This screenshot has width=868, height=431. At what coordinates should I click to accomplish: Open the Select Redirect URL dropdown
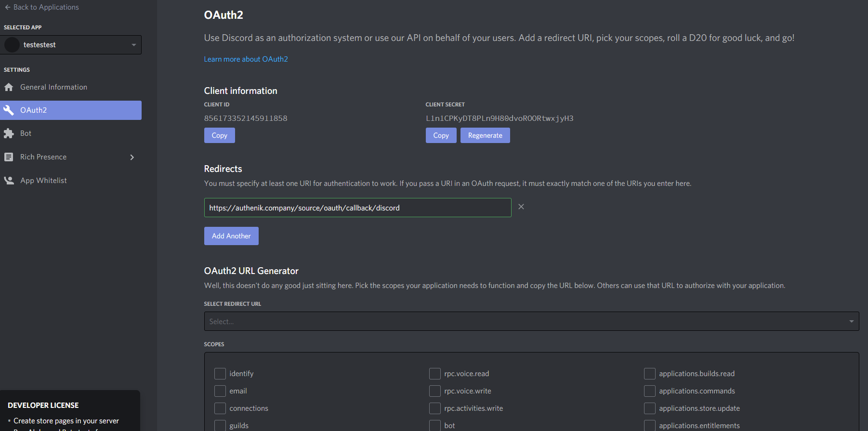(531, 321)
